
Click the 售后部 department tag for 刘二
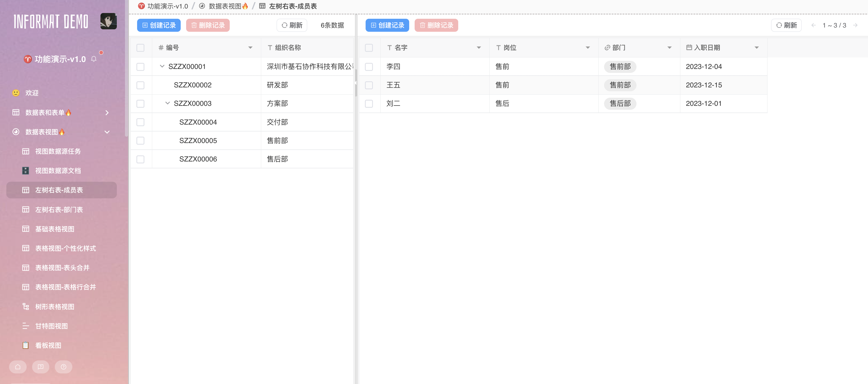point(620,103)
